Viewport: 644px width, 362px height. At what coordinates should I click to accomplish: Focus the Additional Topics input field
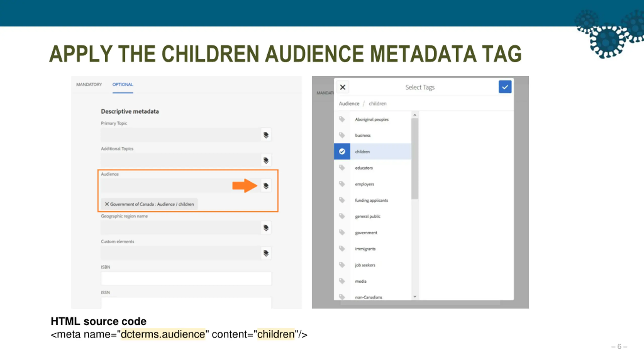pyautogui.click(x=181, y=160)
